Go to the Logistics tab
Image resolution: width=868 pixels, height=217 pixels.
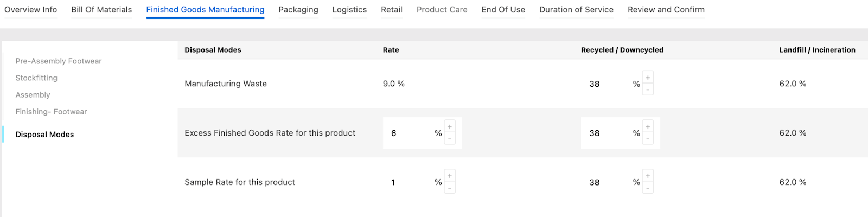349,10
